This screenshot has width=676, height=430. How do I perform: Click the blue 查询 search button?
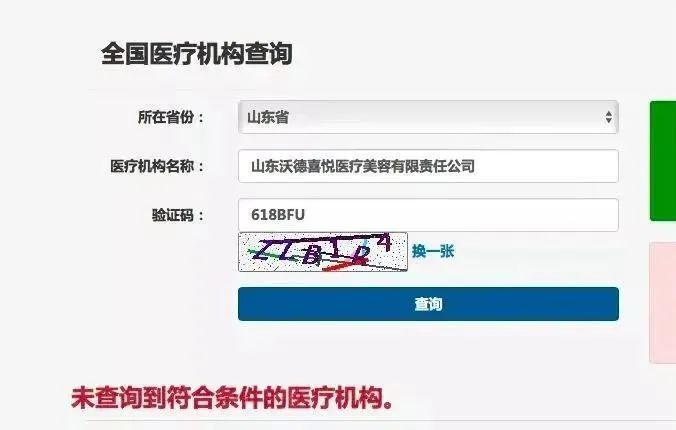(428, 304)
